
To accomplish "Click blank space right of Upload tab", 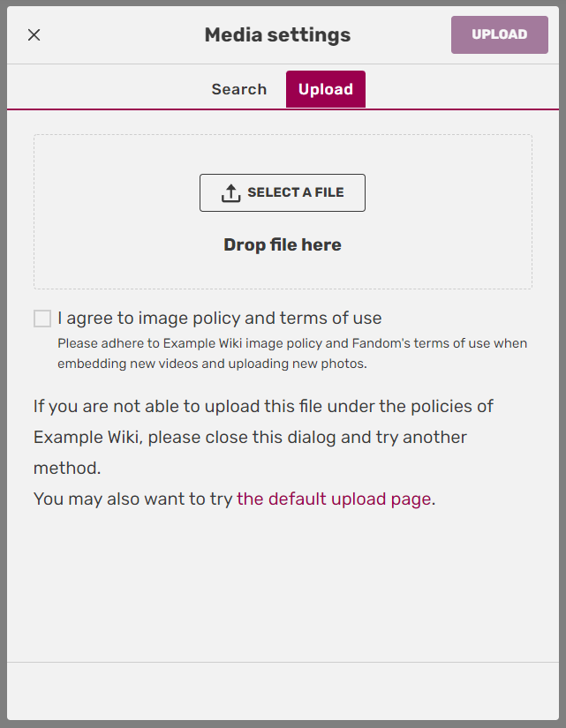I will click(459, 89).
